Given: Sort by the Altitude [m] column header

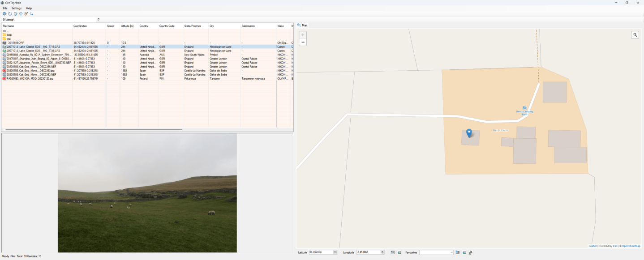Looking at the screenshot, I should pyautogui.click(x=129, y=26).
